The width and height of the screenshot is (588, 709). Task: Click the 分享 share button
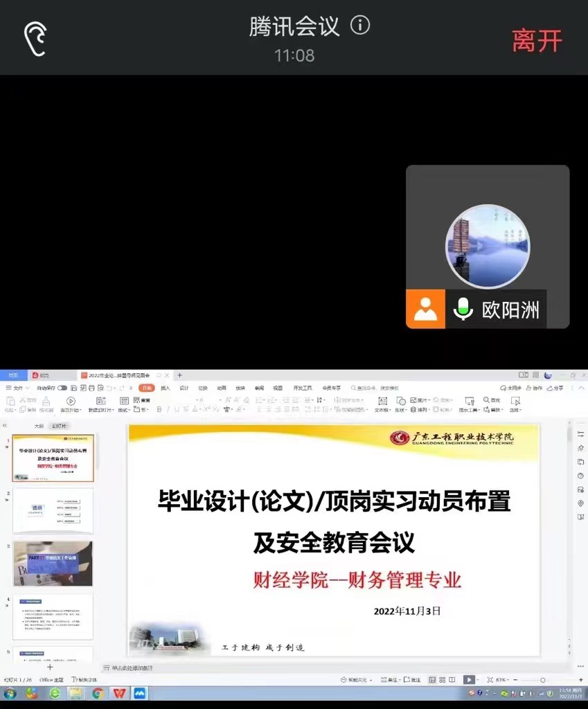pyautogui.click(x=555, y=388)
